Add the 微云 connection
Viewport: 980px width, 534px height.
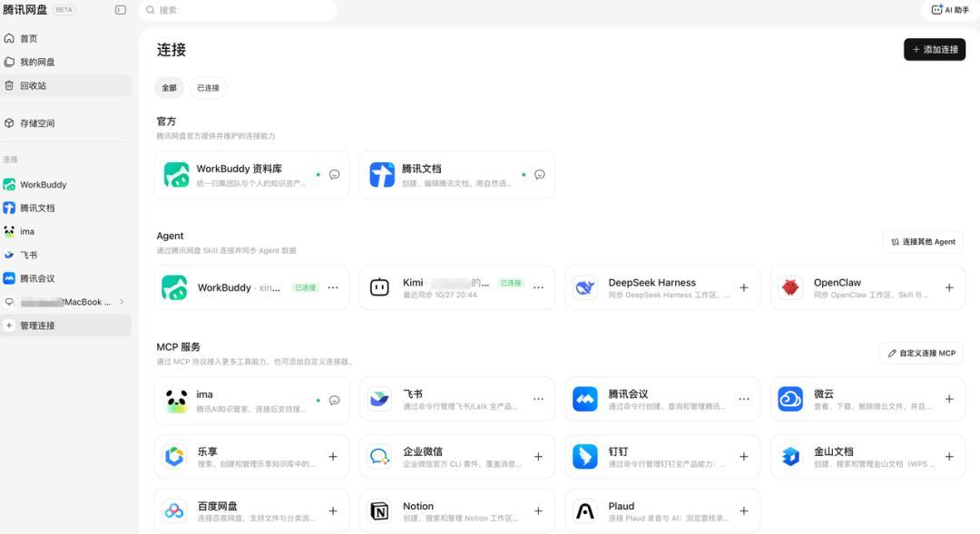[949, 399]
